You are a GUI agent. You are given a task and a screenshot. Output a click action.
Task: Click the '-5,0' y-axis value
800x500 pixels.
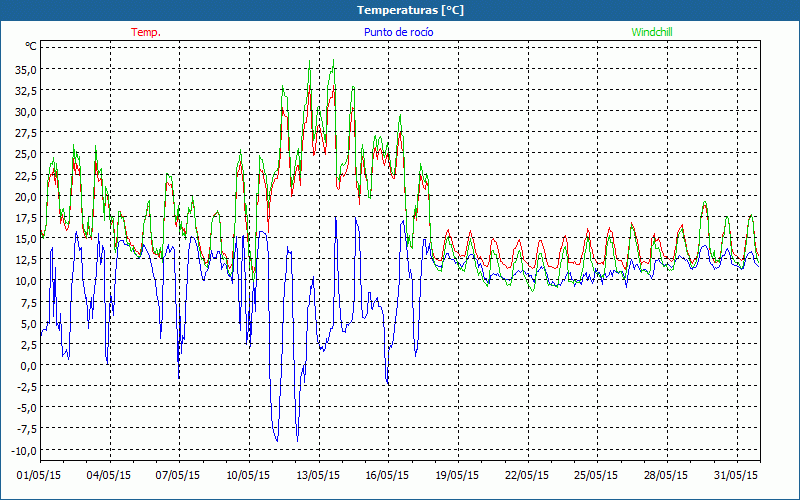click(28, 408)
